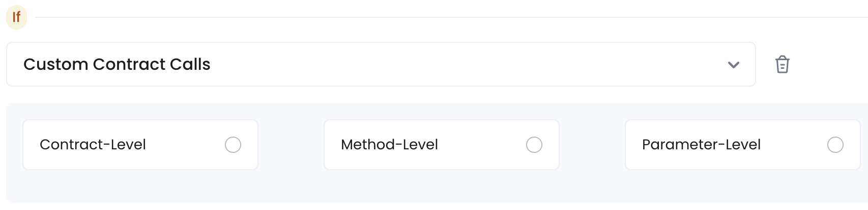Choose the Contract-Level option card
Screen dimensions: 868x210
[140, 145]
